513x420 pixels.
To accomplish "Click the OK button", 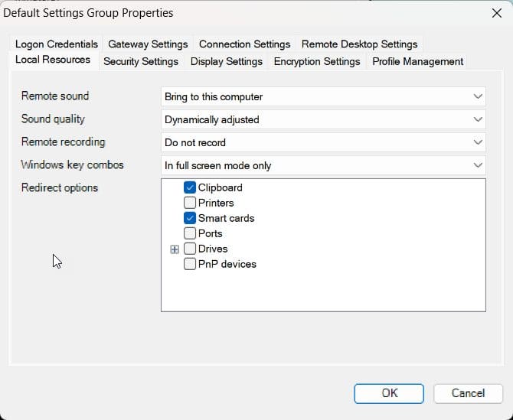I will [x=389, y=393].
